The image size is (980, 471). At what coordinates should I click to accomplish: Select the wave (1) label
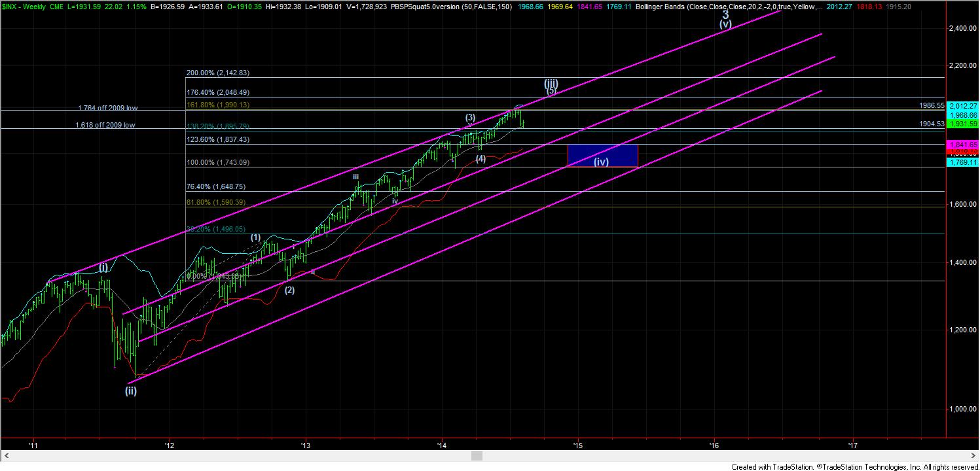click(x=255, y=237)
